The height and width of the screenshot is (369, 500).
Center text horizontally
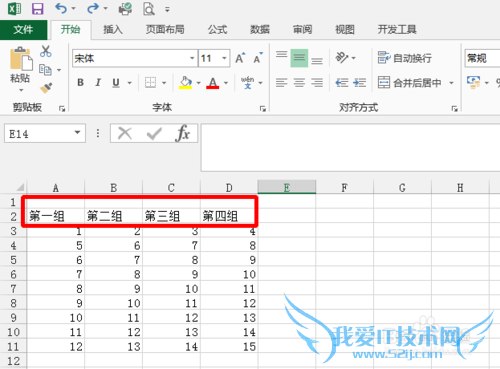tap(299, 82)
